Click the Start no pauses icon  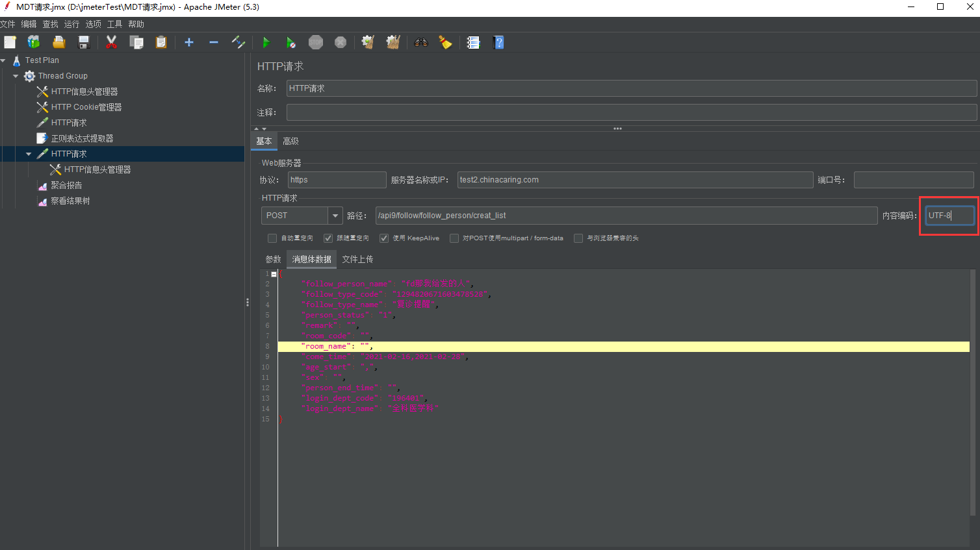(x=290, y=42)
